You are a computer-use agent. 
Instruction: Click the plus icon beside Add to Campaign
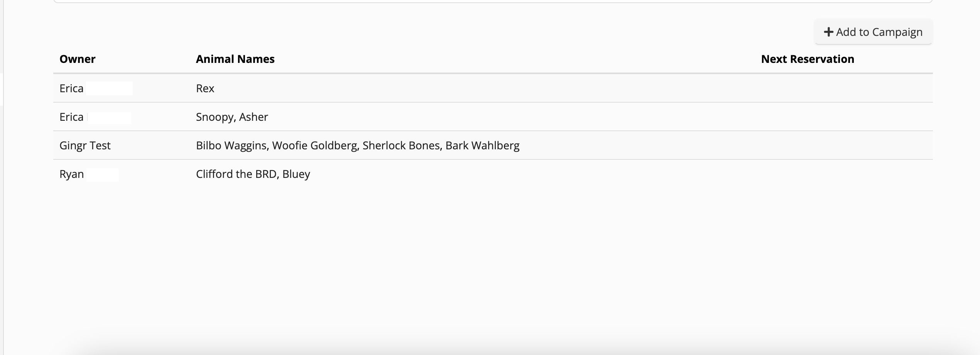(x=828, y=32)
